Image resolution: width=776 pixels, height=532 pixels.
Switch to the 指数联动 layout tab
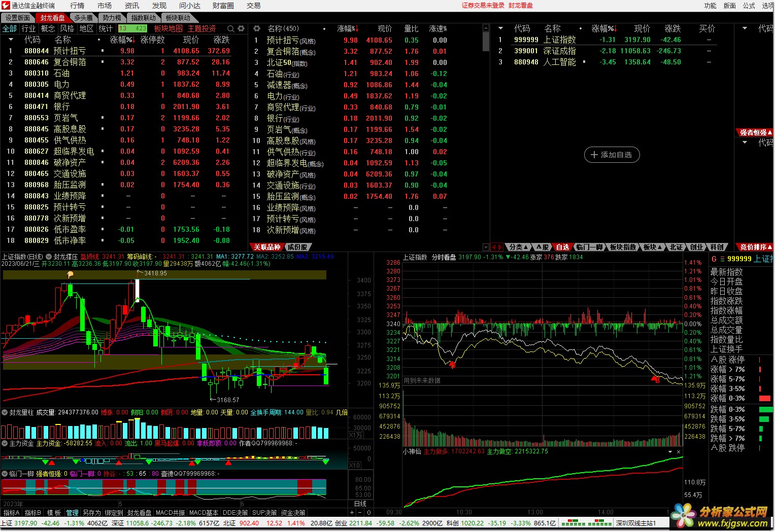coord(143,18)
